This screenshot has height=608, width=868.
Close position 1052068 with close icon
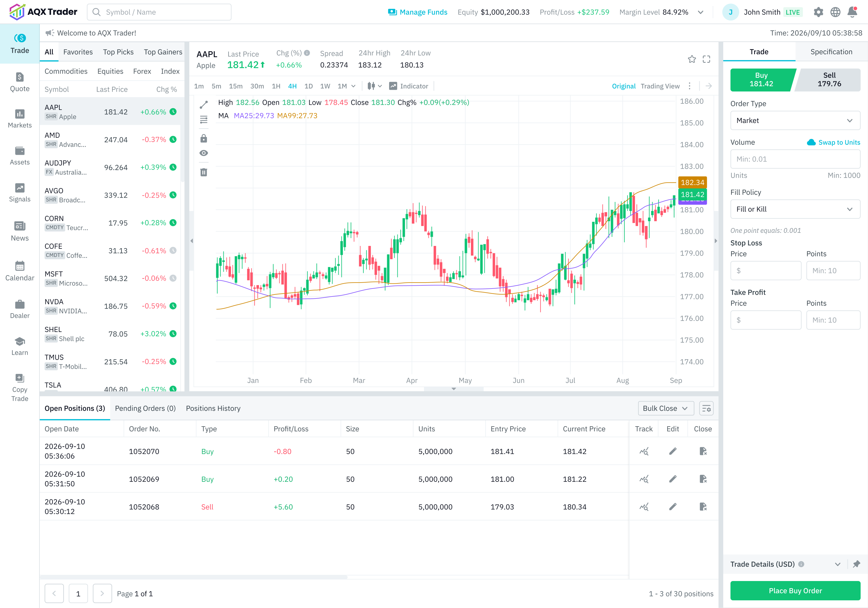(703, 507)
